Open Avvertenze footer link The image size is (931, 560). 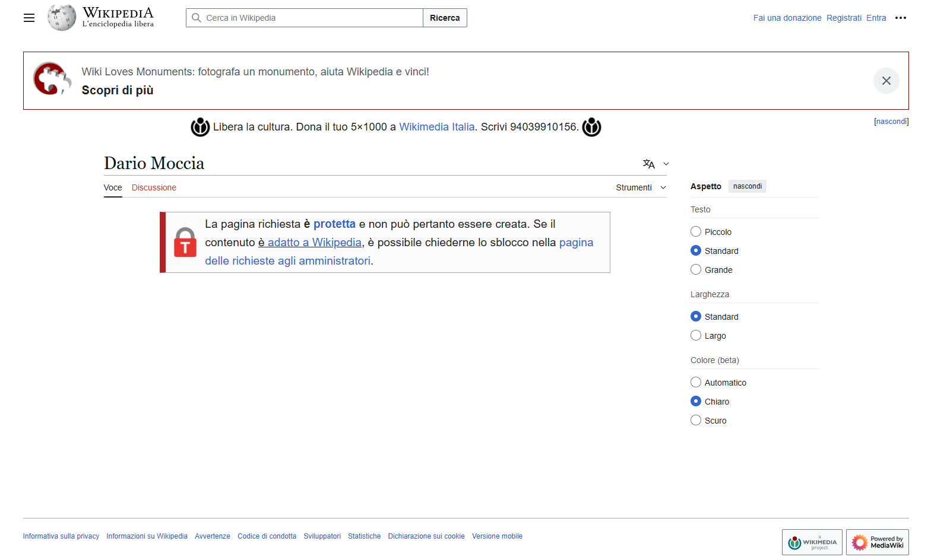213,536
